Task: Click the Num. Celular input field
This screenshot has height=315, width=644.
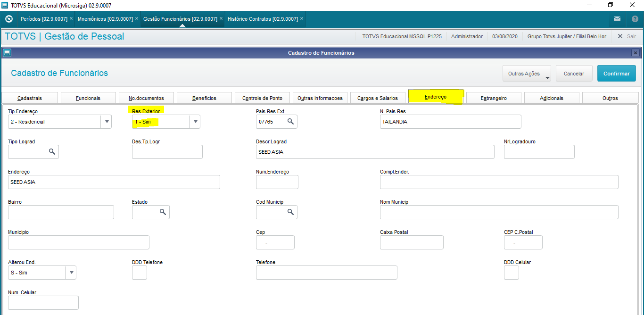Action: [43, 303]
